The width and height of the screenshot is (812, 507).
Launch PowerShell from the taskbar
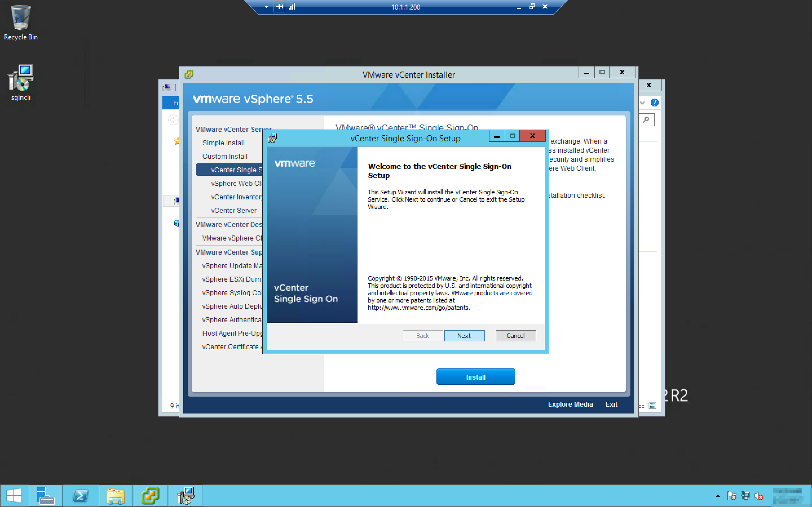tap(81, 495)
